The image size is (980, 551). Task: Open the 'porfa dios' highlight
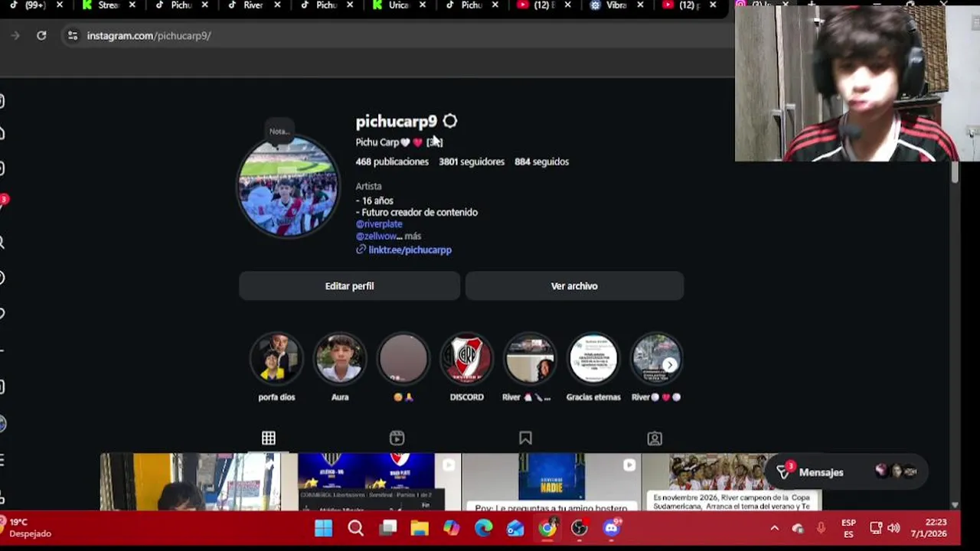coord(276,358)
